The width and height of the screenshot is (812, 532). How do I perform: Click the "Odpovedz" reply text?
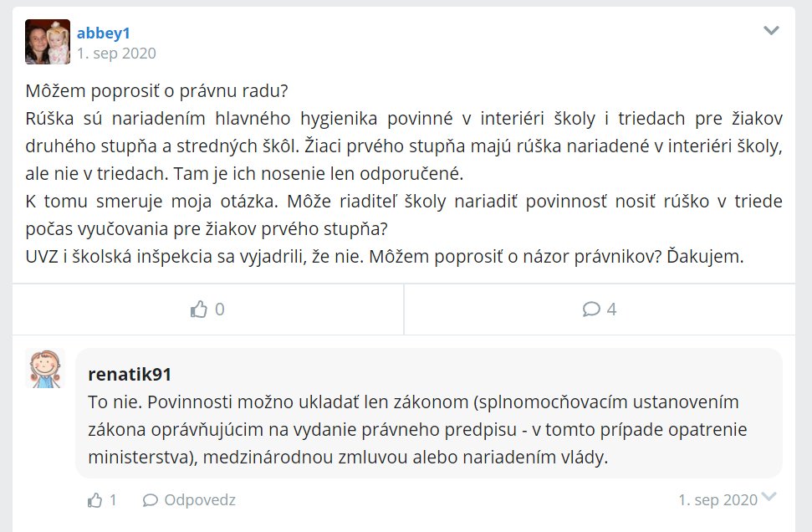[200, 500]
